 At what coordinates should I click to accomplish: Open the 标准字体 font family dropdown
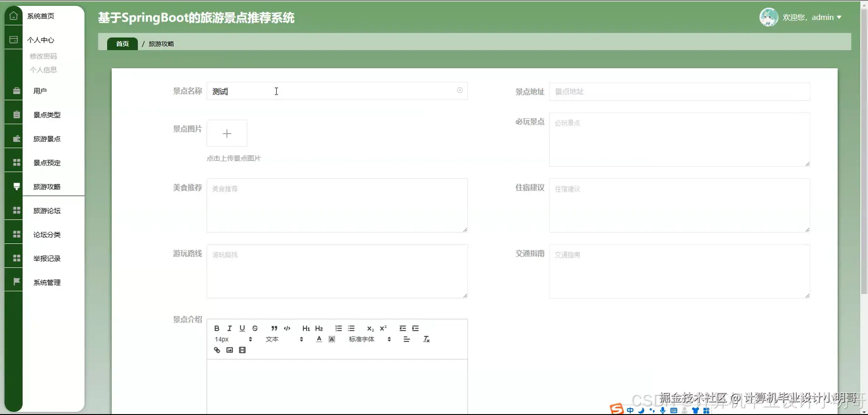pos(361,339)
